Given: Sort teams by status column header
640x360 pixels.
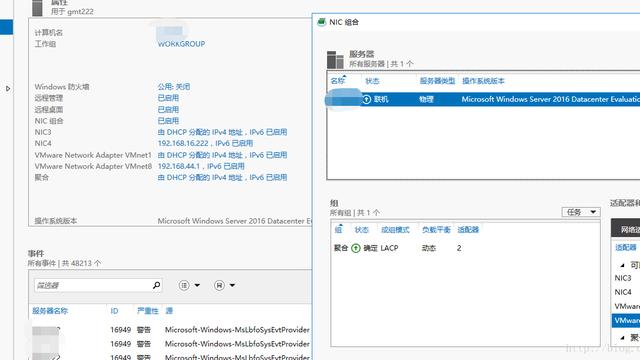Looking at the screenshot, I should (362, 230).
